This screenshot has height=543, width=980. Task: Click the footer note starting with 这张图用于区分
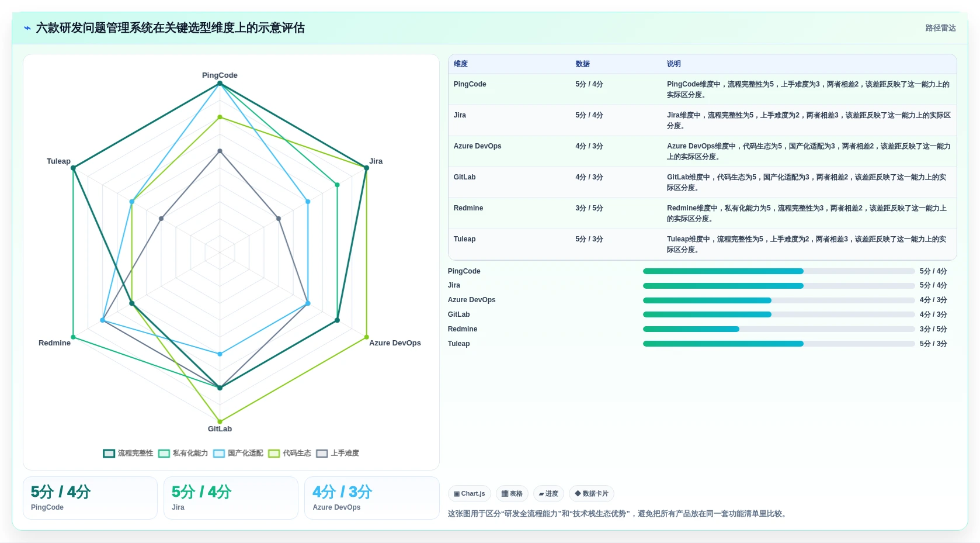click(x=618, y=514)
